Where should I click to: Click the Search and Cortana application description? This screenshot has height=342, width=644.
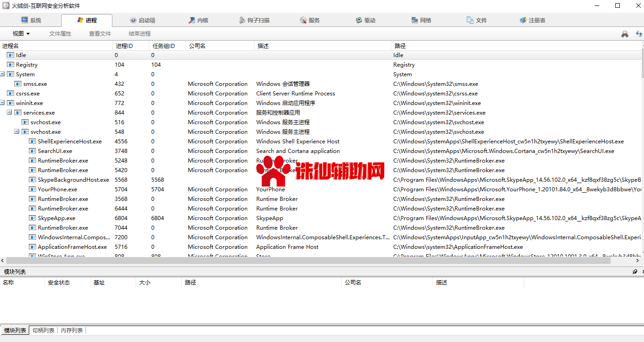[x=298, y=151]
